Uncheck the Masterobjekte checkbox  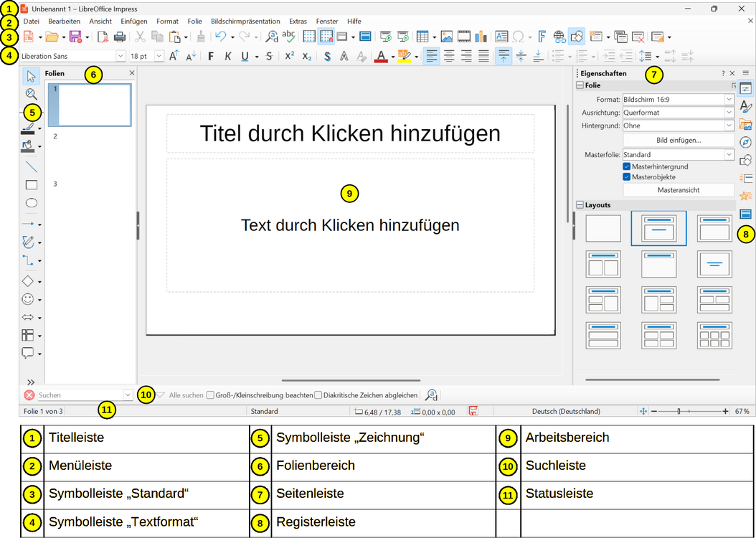tap(626, 176)
